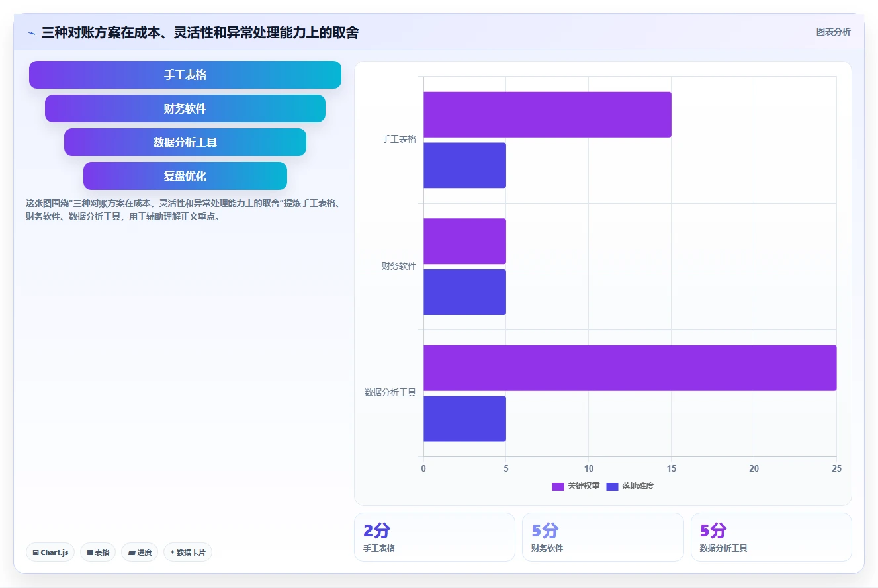Click the 进度 tag chip
878x588 pixels.
pos(140,552)
